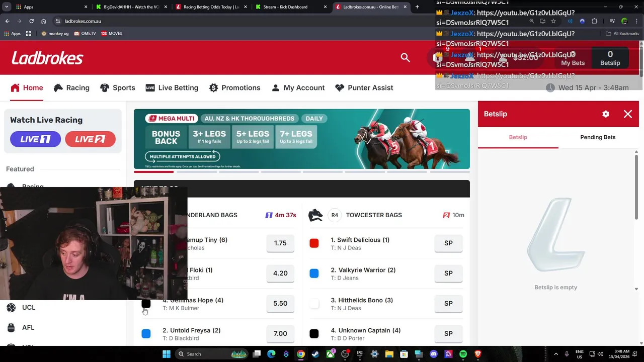Open Apps shortcut in bookmarks bar
This screenshot has width=644, height=362.
coord(13,33)
